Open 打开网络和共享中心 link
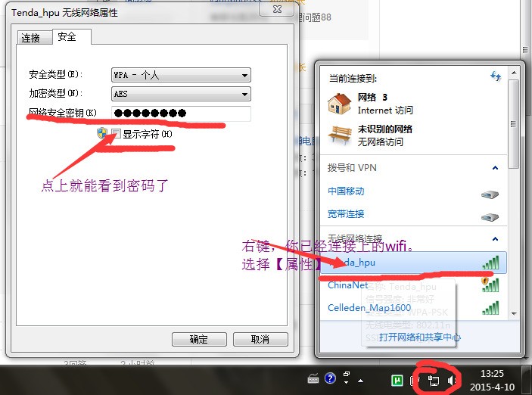This screenshot has height=395, width=532. point(420,337)
